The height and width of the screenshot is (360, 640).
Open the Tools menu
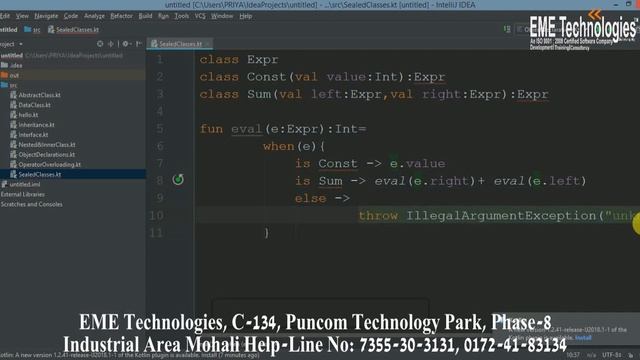pos(182,16)
